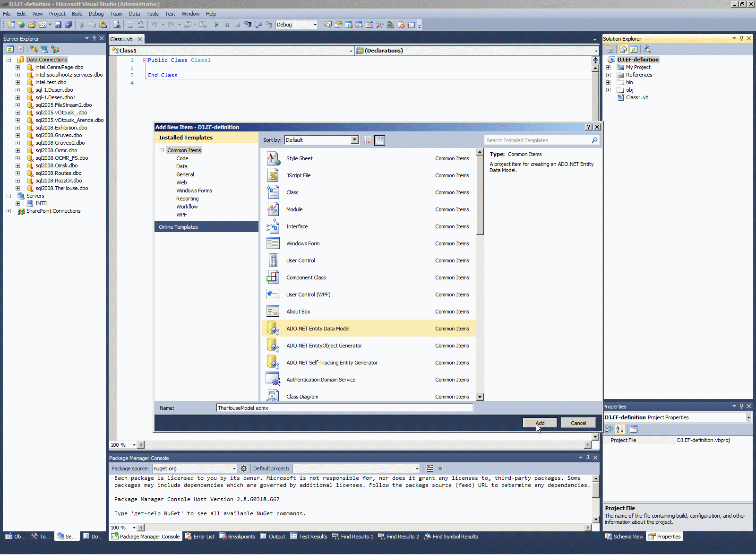Image resolution: width=756 pixels, height=555 pixels.
Task: Select the Component Class template icon
Action: pos(273,277)
